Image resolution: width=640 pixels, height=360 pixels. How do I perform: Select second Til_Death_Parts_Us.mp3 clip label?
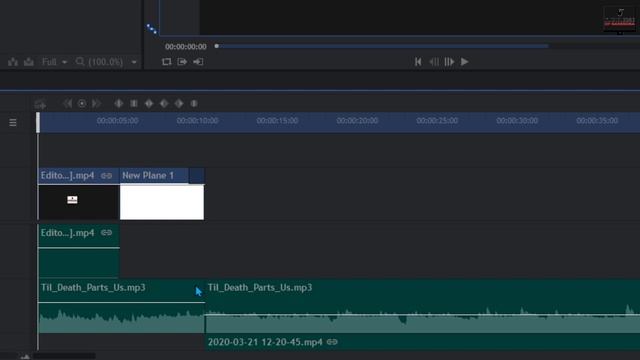point(260,287)
